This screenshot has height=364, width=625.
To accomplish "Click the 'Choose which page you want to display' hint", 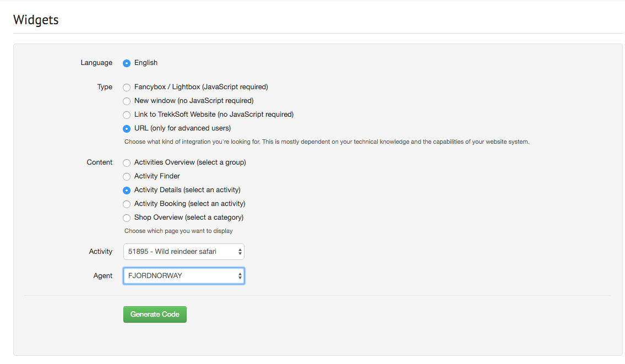I will pyautogui.click(x=178, y=231).
